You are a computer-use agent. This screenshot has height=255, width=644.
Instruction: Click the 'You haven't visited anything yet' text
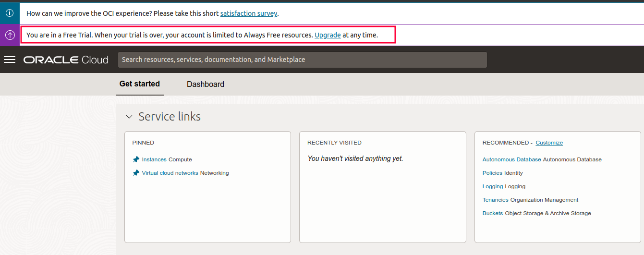355,158
